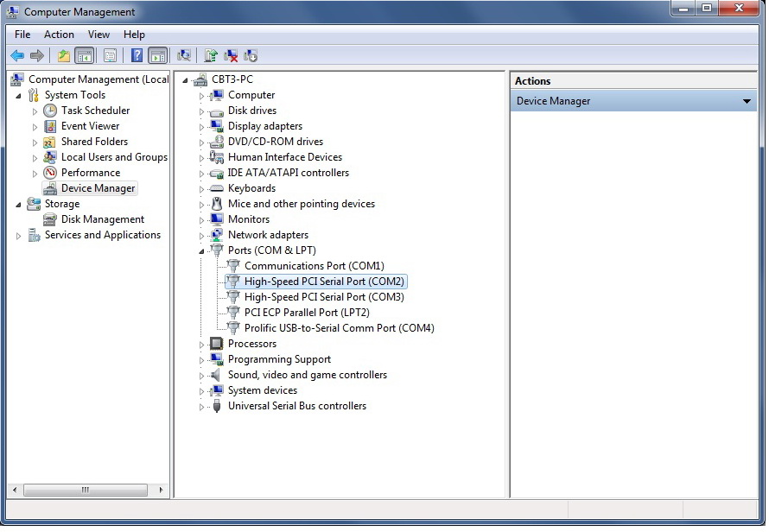Select Communications Port (COM1)
This screenshot has width=769, height=532.
314,266
